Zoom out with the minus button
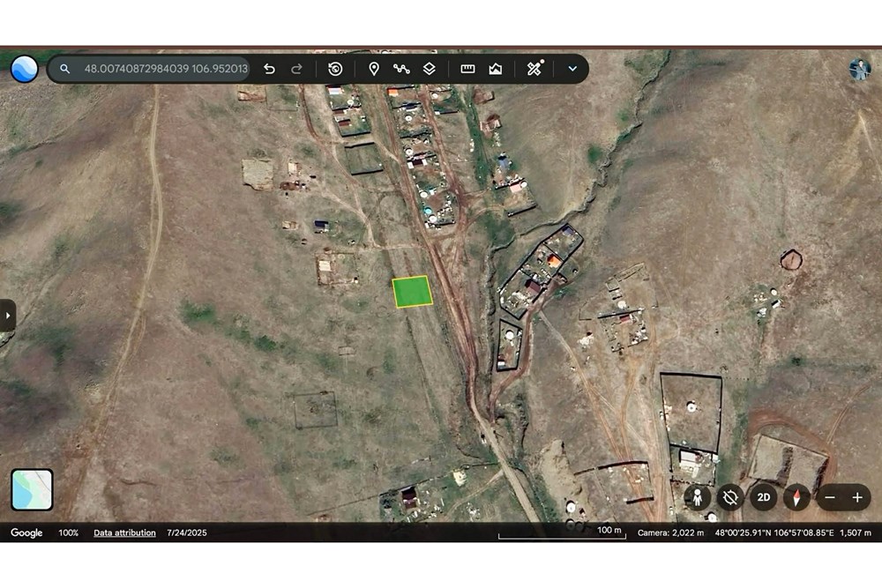 830,497
